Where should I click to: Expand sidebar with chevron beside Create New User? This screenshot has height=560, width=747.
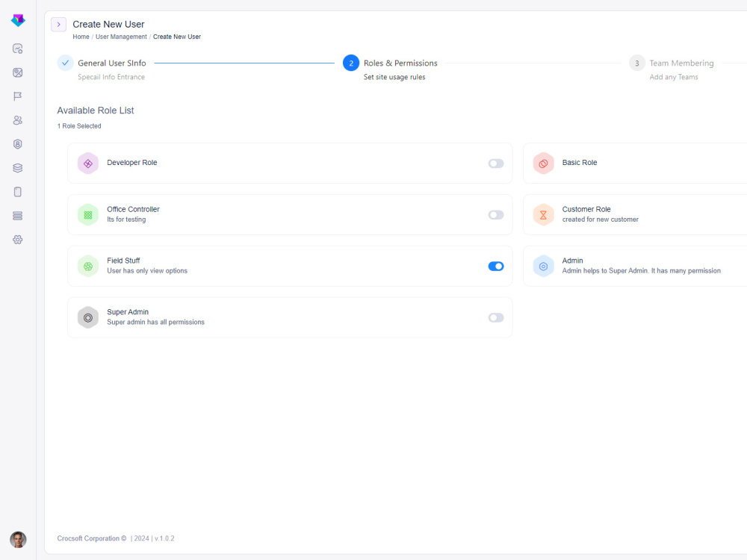click(x=58, y=25)
